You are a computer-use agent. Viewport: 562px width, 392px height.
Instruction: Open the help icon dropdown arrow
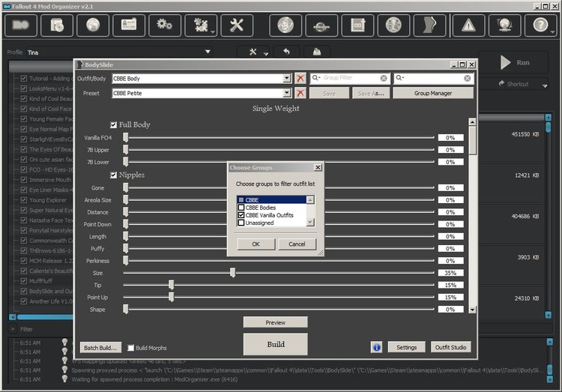point(552,33)
